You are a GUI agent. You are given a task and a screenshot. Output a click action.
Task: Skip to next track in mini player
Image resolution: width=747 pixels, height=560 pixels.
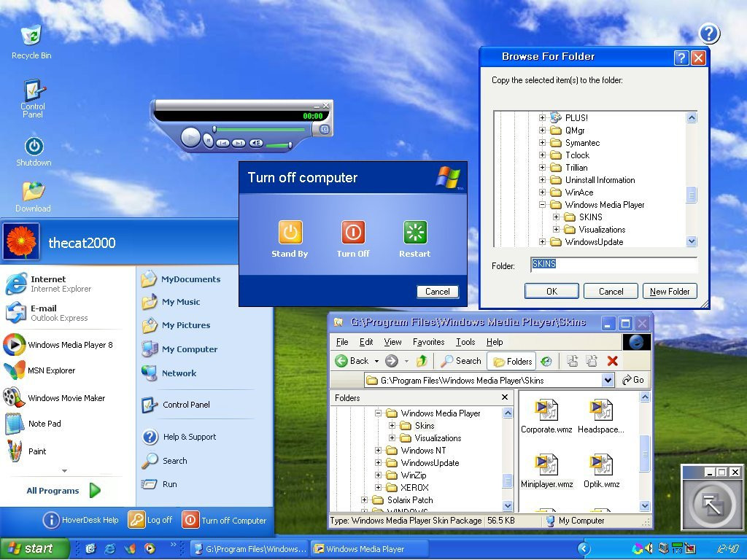pyautogui.click(x=239, y=143)
